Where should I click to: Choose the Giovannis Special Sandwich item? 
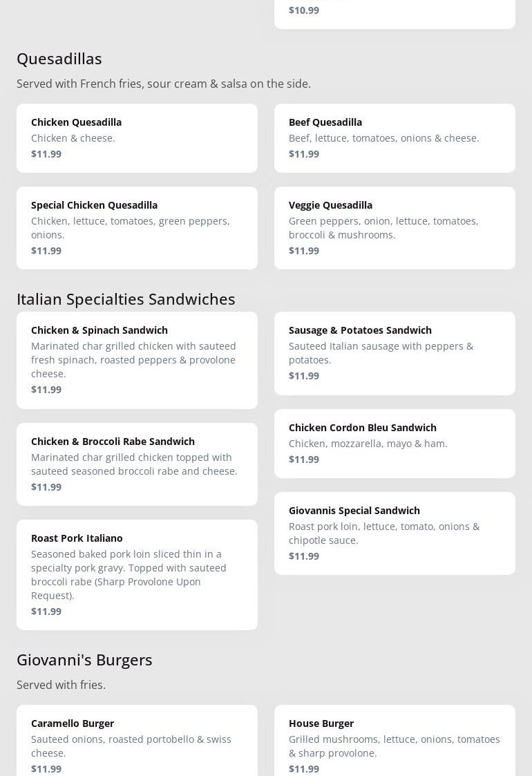[x=395, y=533]
